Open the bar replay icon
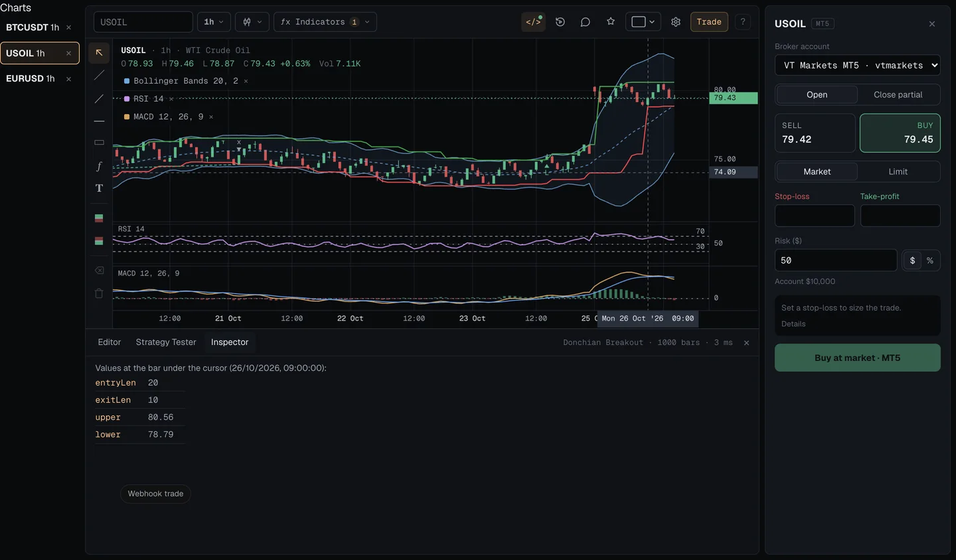This screenshot has height=560, width=956. 560,22
